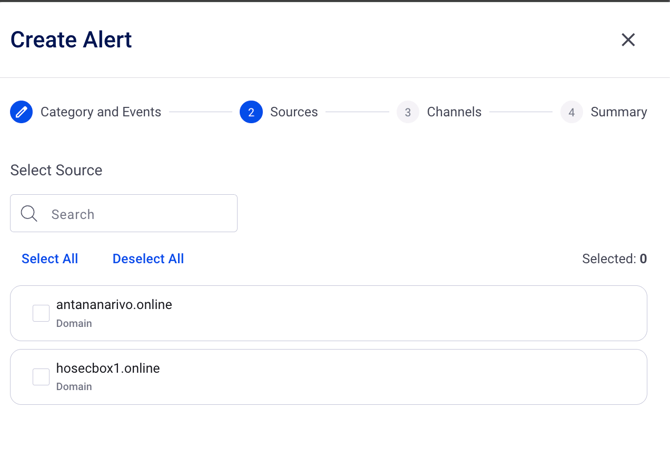Image resolution: width=670 pixels, height=458 pixels.
Task: Click the step 2 number circle
Action: [x=251, y=112]
